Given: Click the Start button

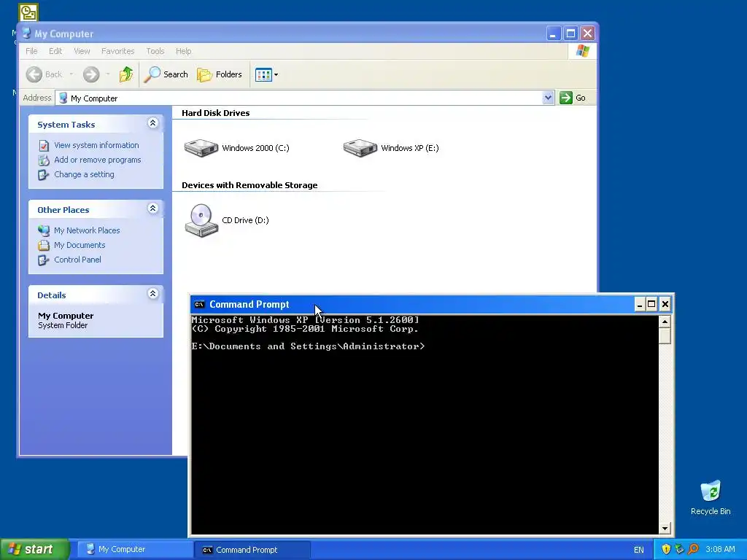Looking at the screenshot, I should coord(34,549).
